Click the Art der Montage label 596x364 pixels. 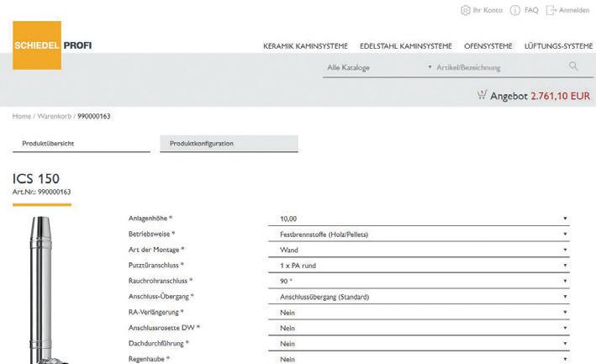click(x=156, y=250)
